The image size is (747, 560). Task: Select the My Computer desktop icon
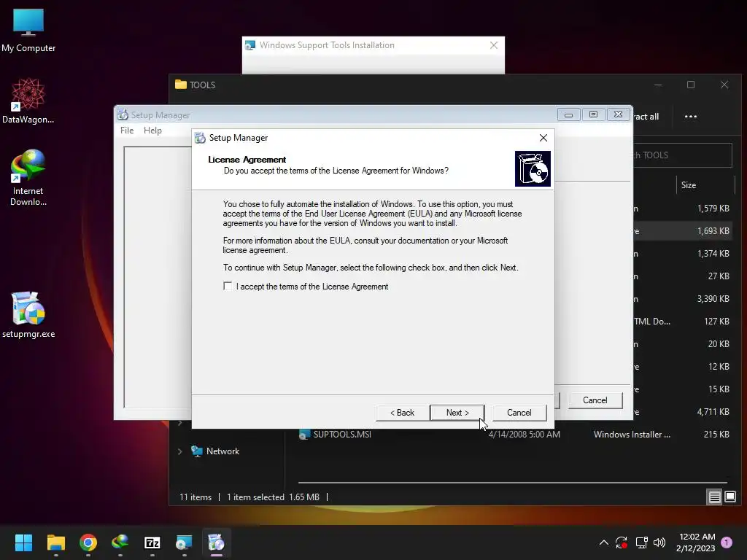coord(28,31)
